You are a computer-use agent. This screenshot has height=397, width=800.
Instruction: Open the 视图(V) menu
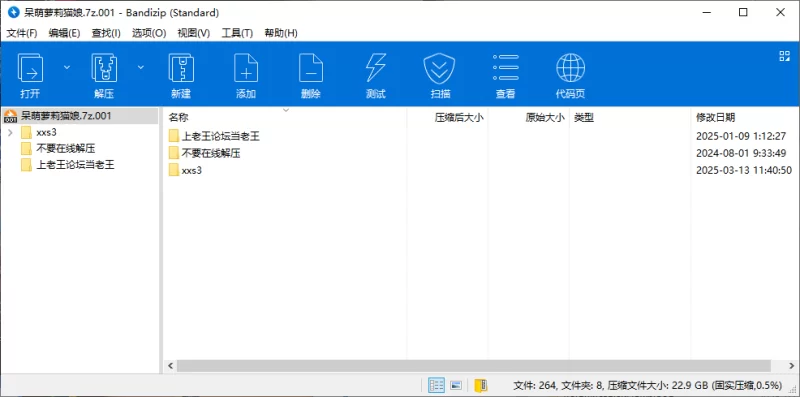(193, 33)
